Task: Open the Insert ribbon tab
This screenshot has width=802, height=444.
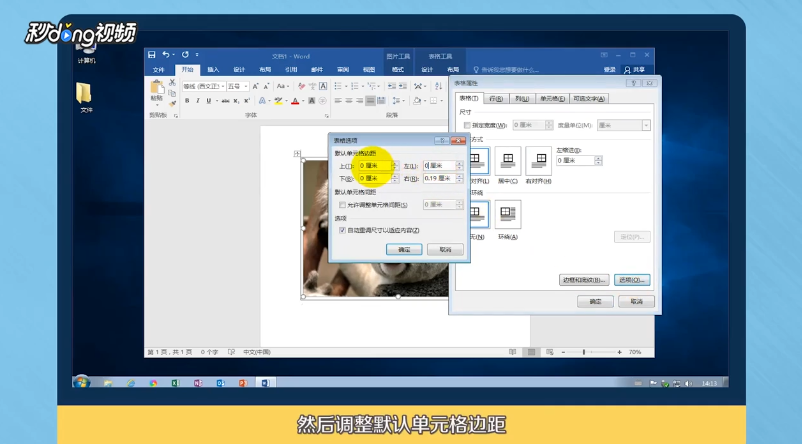Action: click(213, 70)
